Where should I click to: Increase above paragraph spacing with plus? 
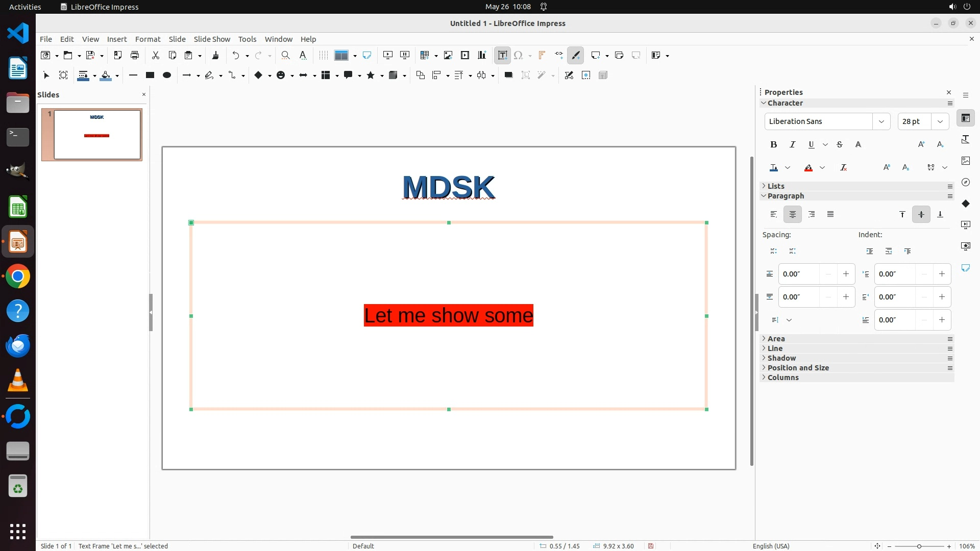[x=846, y=274]
